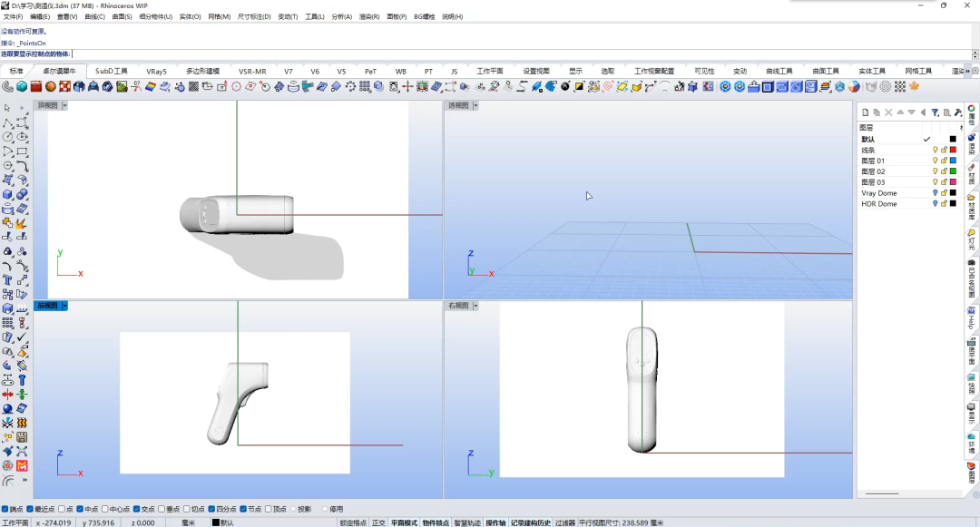Click the black-yellow diagonal square icon
This screenshot has width=980, height=527.
click(x=579, y=87)
